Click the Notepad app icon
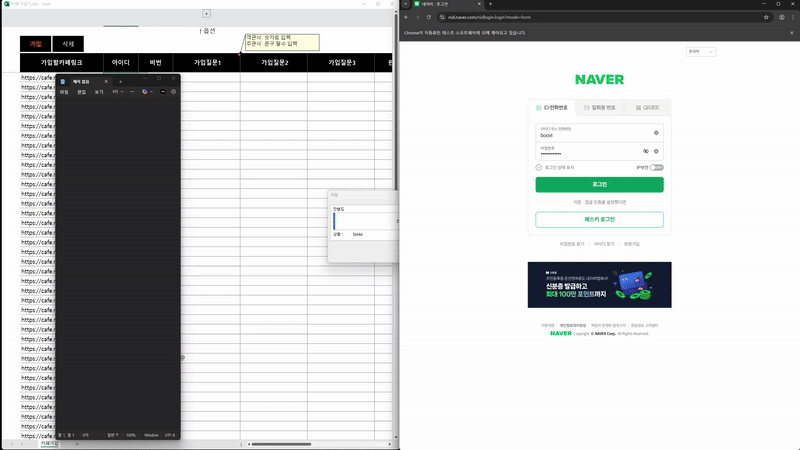Viewport: 800px width, 450px height. (62, 82)
